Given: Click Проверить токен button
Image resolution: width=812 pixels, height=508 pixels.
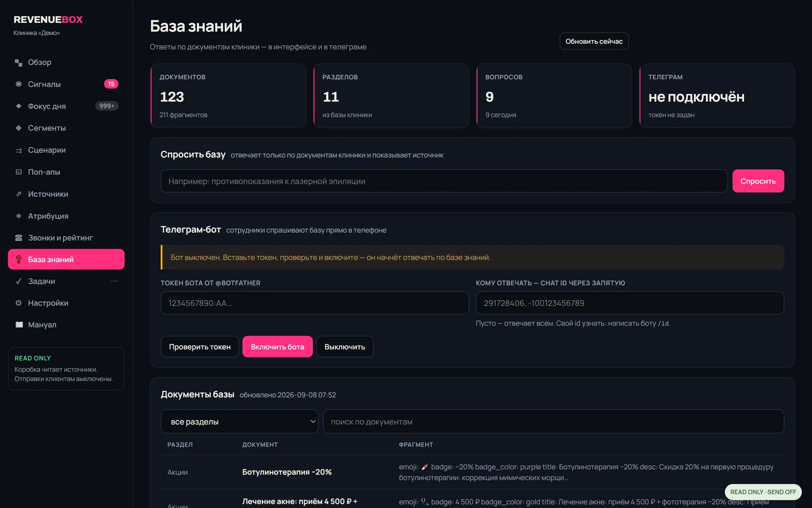Looking at the screenshot, I should (199, 347).
